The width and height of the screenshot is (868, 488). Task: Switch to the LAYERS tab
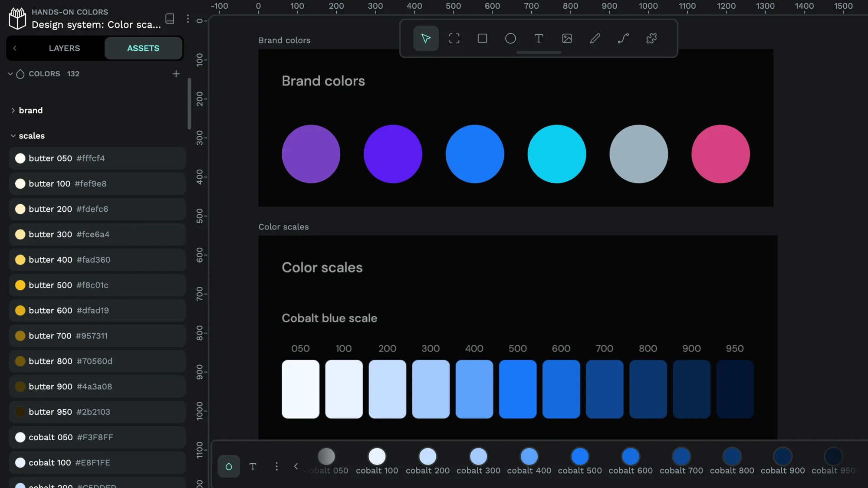pos(64,48)
